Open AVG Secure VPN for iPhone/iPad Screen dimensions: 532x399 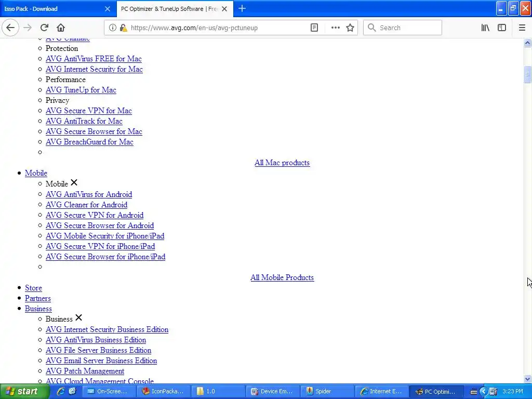(100, 246)
